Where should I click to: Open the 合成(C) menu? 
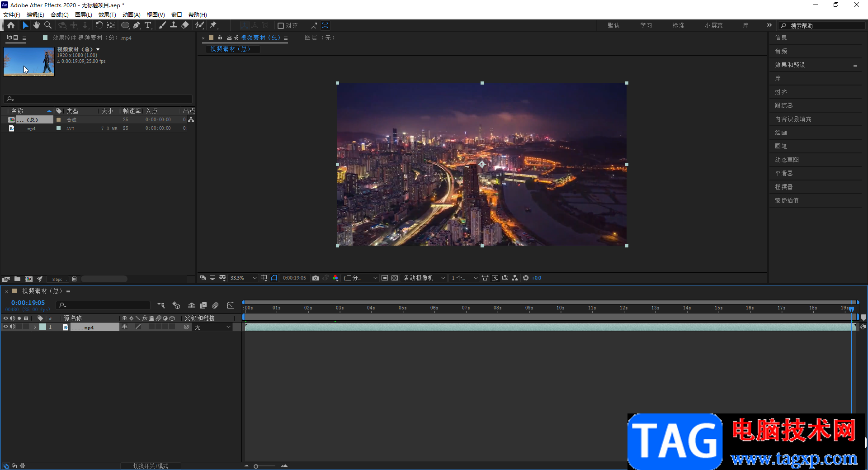click(x=60, y=15)
